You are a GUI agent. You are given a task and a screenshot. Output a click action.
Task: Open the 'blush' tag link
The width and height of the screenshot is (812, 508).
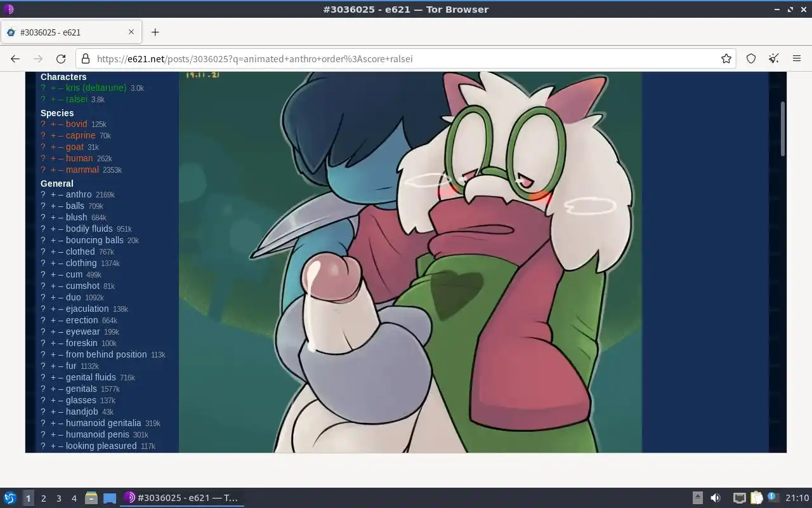[77, 217]
